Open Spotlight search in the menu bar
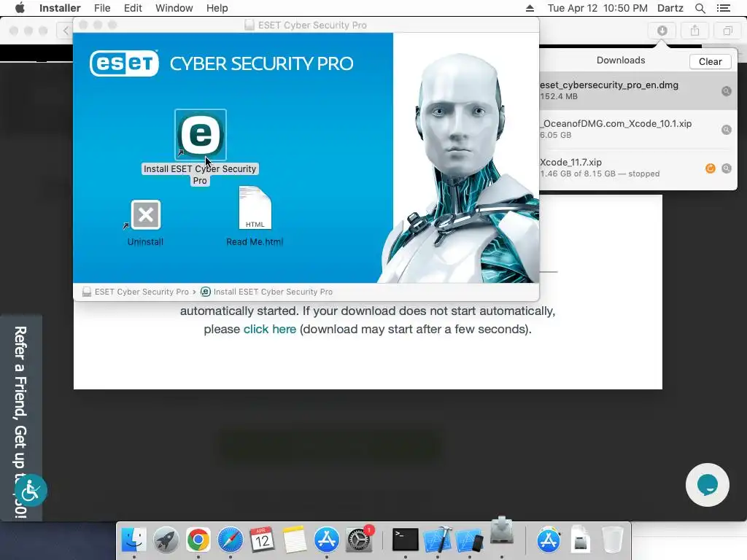Viewport: 747px width, 560px height. coord(700,8)
